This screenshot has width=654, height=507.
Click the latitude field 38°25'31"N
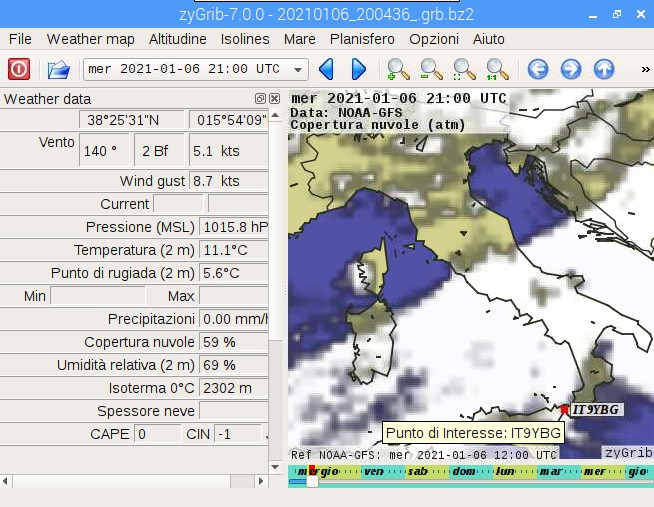131,120
